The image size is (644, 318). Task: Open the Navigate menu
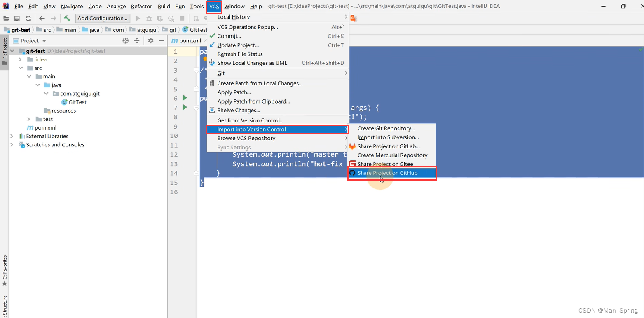point(72,6)
